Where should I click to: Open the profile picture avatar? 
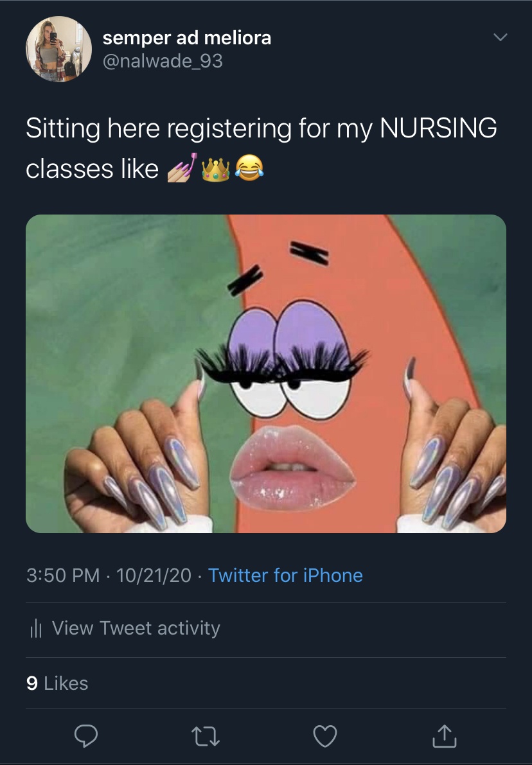click(58, 49)
